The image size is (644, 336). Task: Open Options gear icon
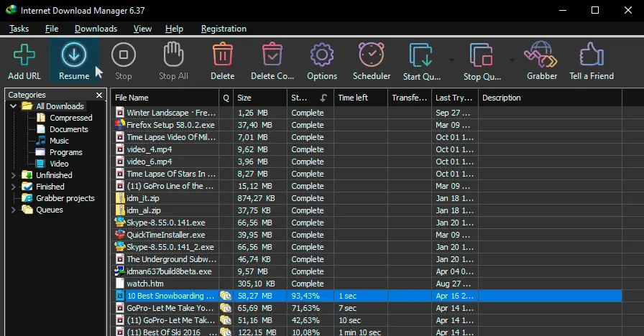[x=322, y=55]
